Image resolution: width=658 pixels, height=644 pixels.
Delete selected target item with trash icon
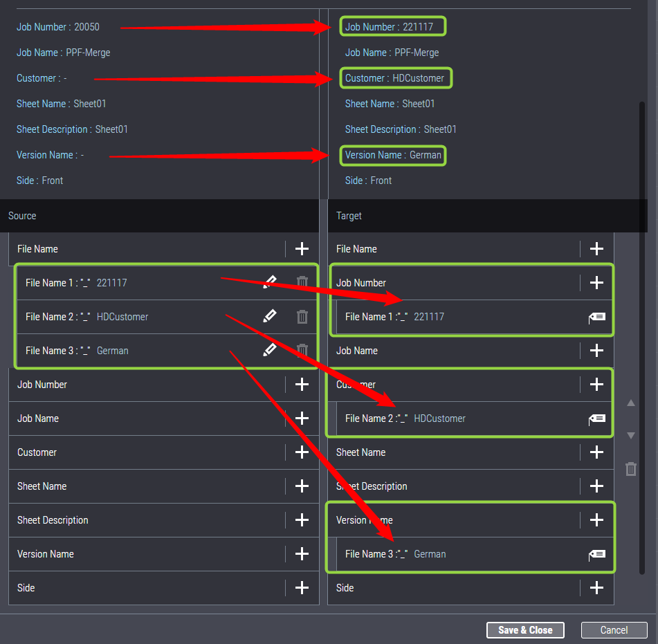[630, 469]
